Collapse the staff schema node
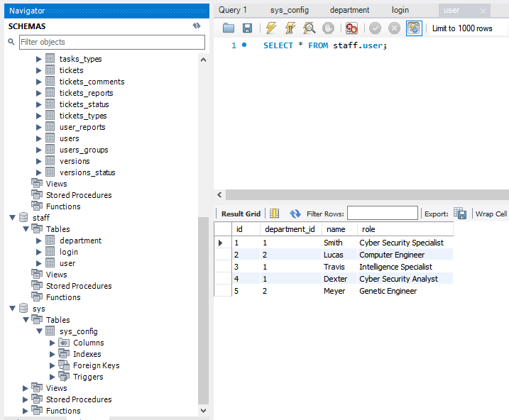Viewport: 509px width, 420px height. tap(13, 218)
